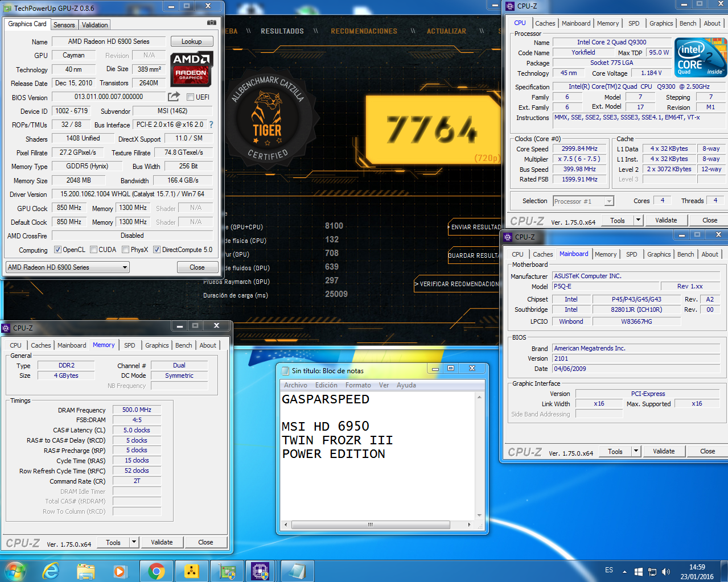Image resolution: width=728 pixels, height=582 pixels.
Task: Switch to the Validation tab in GPU-Z
Action: click(x=94, y=25)
